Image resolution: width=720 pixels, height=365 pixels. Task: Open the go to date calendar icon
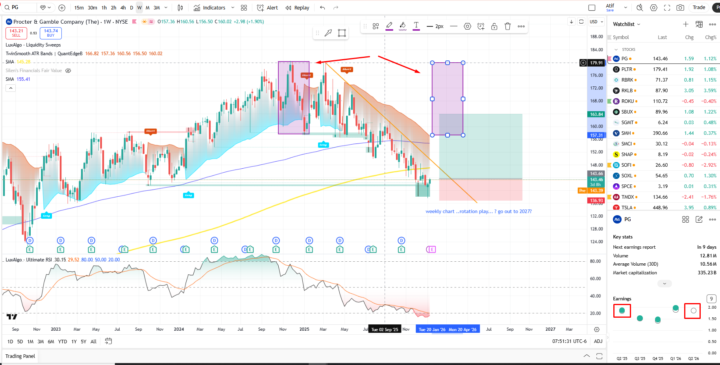[108, 341]
